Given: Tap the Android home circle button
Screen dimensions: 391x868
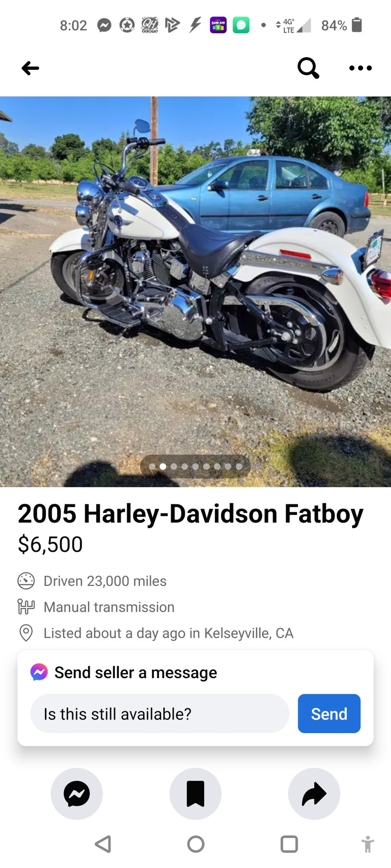Looking at the screenshot, I should (195, 844).
